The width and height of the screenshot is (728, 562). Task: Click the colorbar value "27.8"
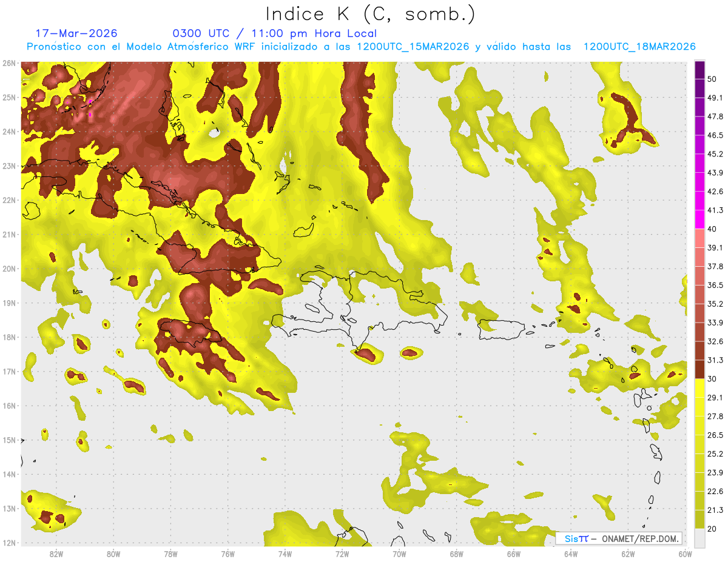(x=715, y=416)
